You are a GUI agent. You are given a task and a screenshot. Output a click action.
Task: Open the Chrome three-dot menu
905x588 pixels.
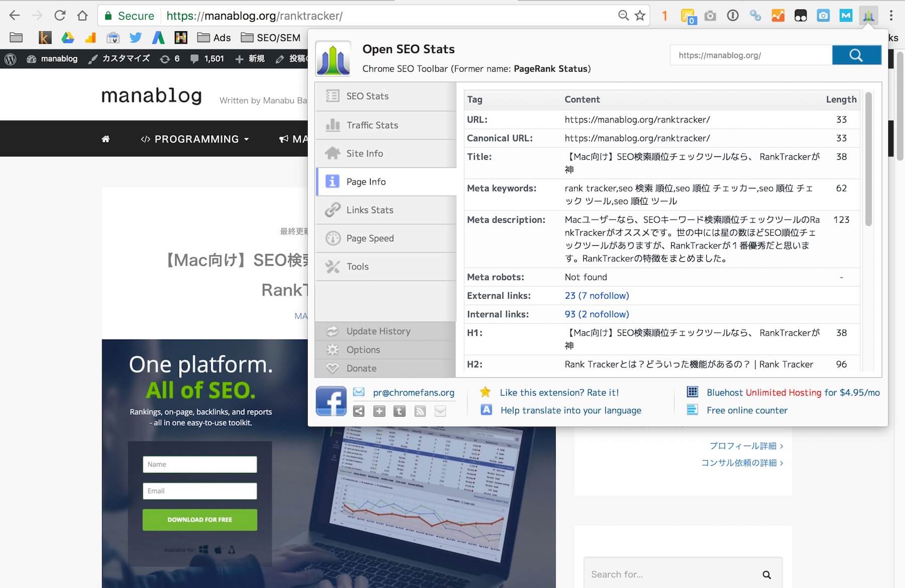pos(891,16)
